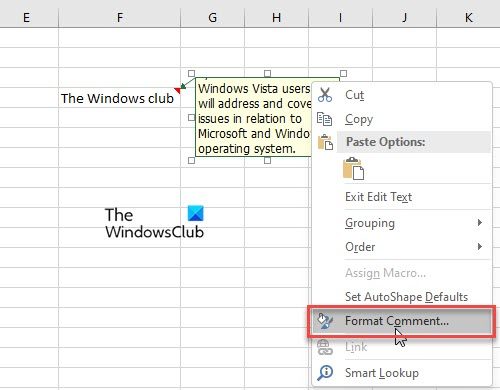Image resolution: width=500 pixels, height=390 pixels.
Task: Click the top-left comment resize handle
Action: coord(191,73)
